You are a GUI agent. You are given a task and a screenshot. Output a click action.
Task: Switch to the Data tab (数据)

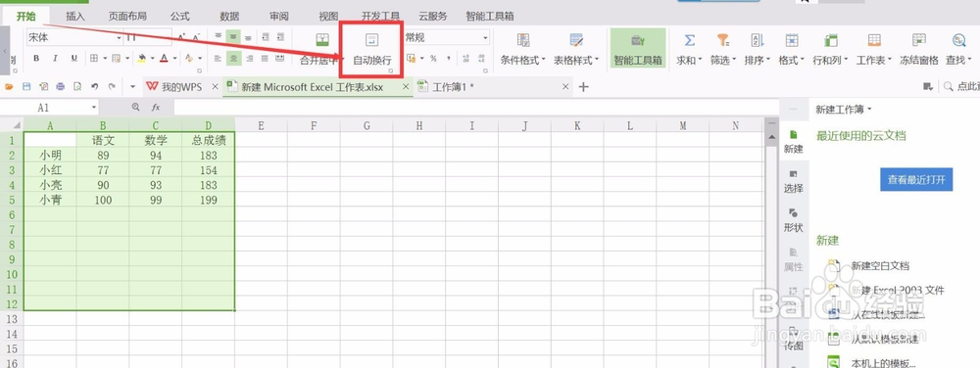229,17
